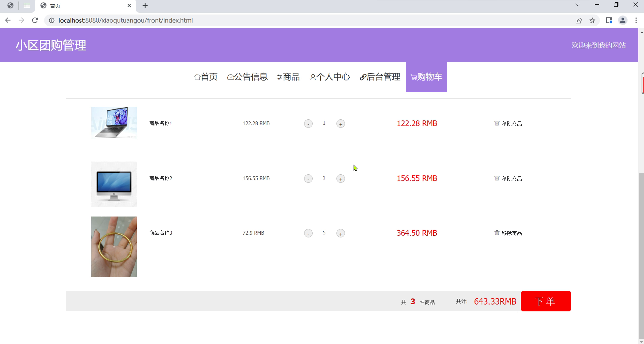Open 个人中心 personal center
This screenshot has width=644, height=344.
click(330, 77)
